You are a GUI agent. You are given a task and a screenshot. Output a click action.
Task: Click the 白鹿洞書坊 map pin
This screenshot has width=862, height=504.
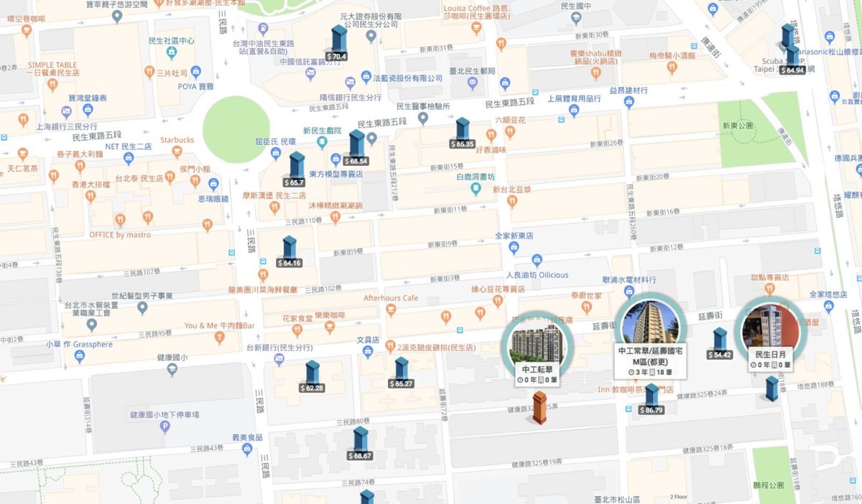point(476,189)
